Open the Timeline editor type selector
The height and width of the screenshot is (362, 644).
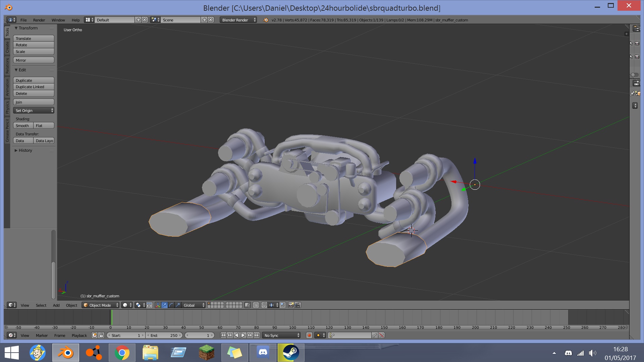(x=12, y=335)
